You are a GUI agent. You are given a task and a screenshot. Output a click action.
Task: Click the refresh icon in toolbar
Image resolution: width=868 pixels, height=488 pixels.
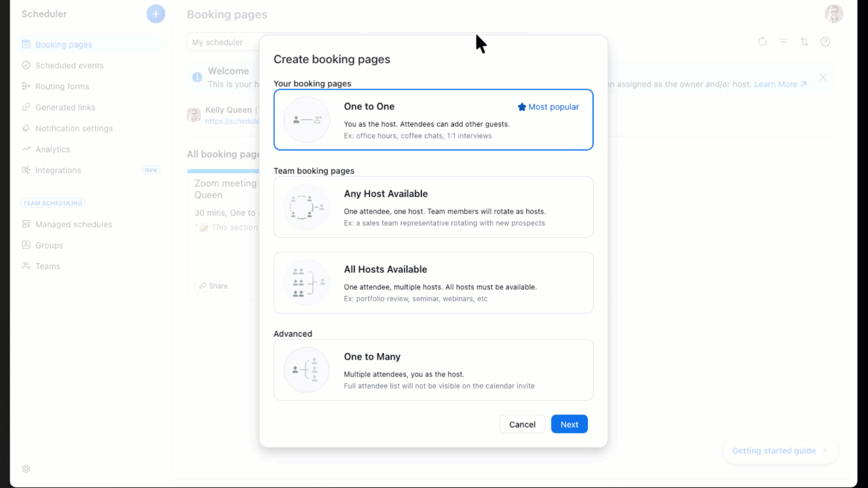pyautogui.click(x=763, y=42)
